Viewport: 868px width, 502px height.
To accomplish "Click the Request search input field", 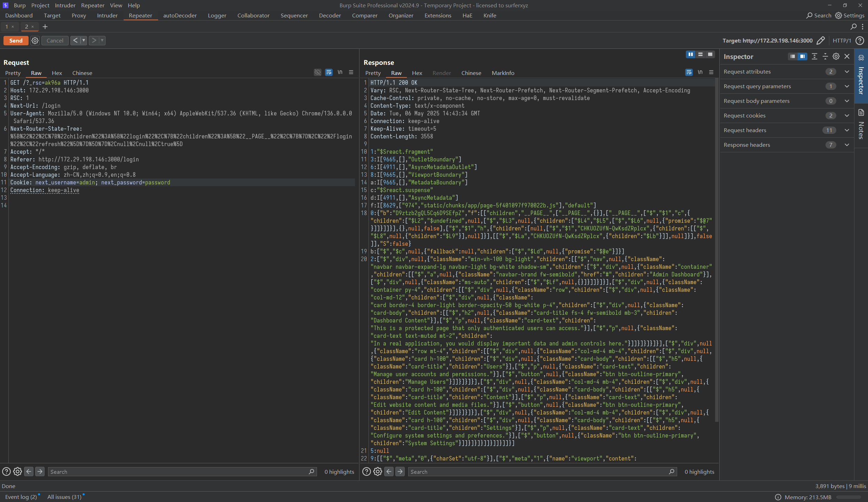I will click(182, 472).
